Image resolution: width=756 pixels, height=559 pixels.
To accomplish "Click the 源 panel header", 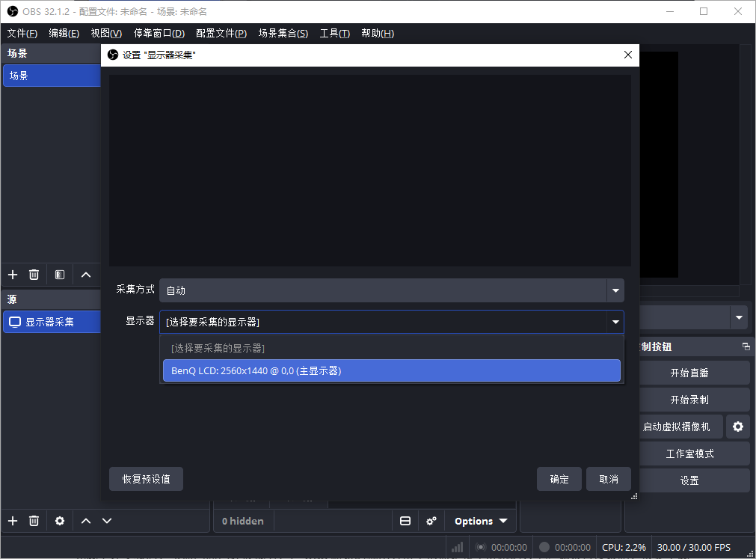I will click(x=52, y=299).
